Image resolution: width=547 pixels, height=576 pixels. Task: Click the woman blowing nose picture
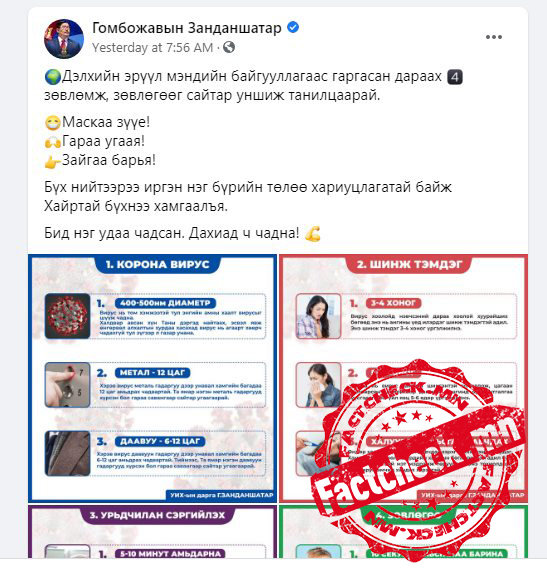(x=319, y=385)
